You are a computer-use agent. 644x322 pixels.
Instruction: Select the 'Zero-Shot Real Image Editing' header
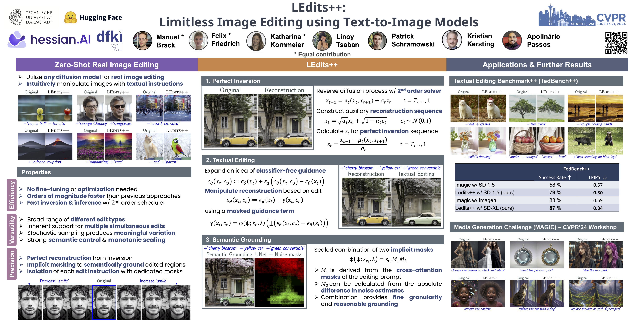click(107, 65)
